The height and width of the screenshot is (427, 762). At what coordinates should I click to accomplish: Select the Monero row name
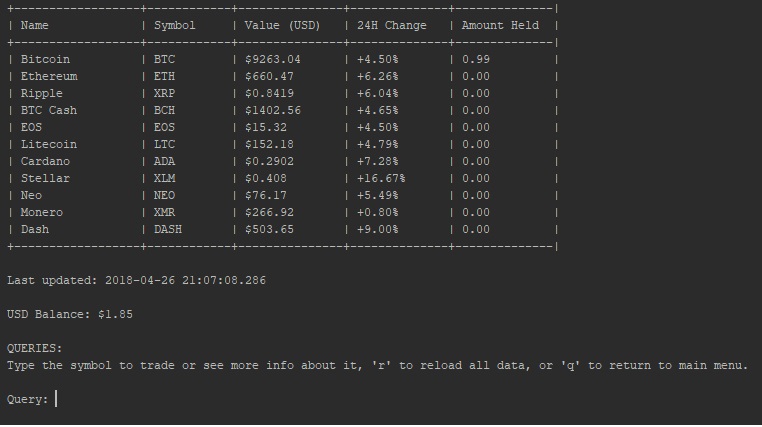[41, 212]
